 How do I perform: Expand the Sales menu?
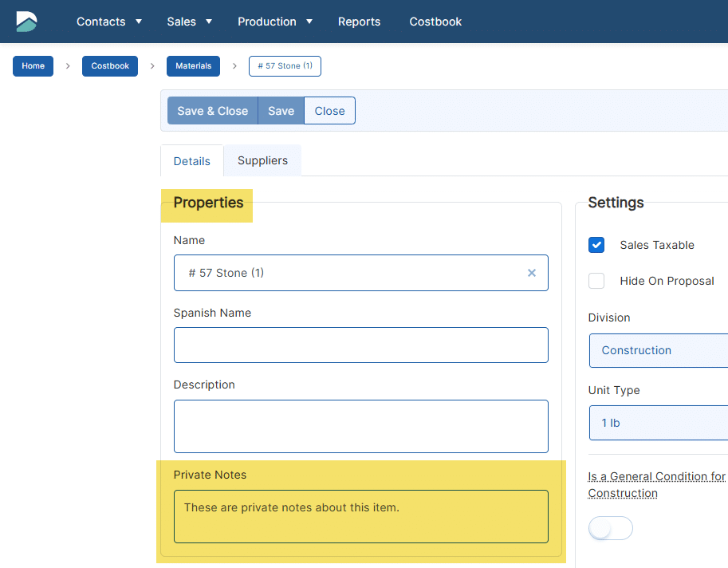(x=189, y=22)
